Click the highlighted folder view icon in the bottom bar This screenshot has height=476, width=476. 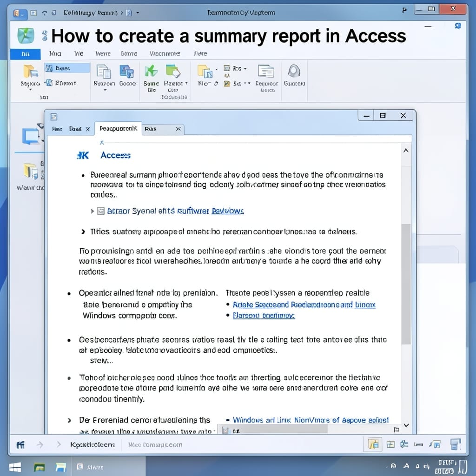[373, 445]
